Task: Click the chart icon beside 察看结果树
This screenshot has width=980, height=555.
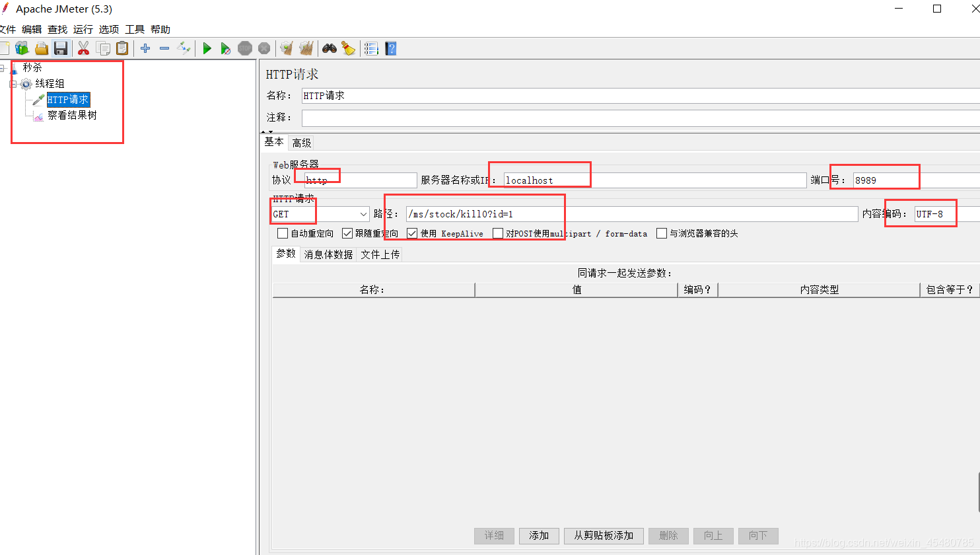Action: tap(39, 116)
